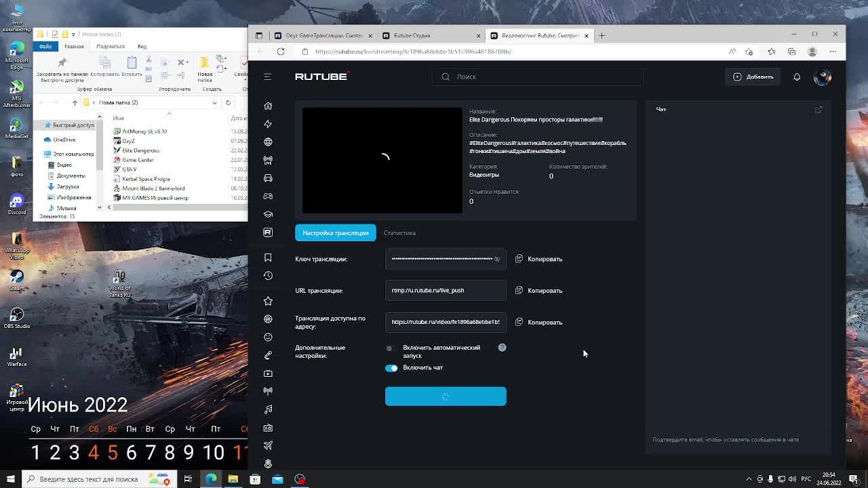This screenshot has width=868, height=488.
Task: Open MSI Afterburner desktop shortcut
Action: [17, 93]
